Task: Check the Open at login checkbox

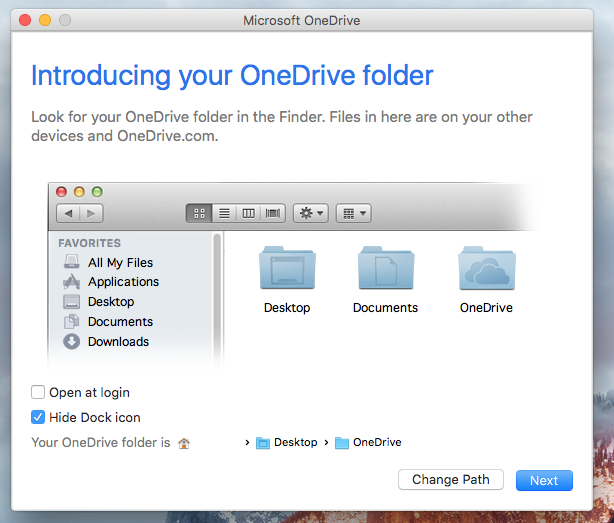Action: (38, 392)
